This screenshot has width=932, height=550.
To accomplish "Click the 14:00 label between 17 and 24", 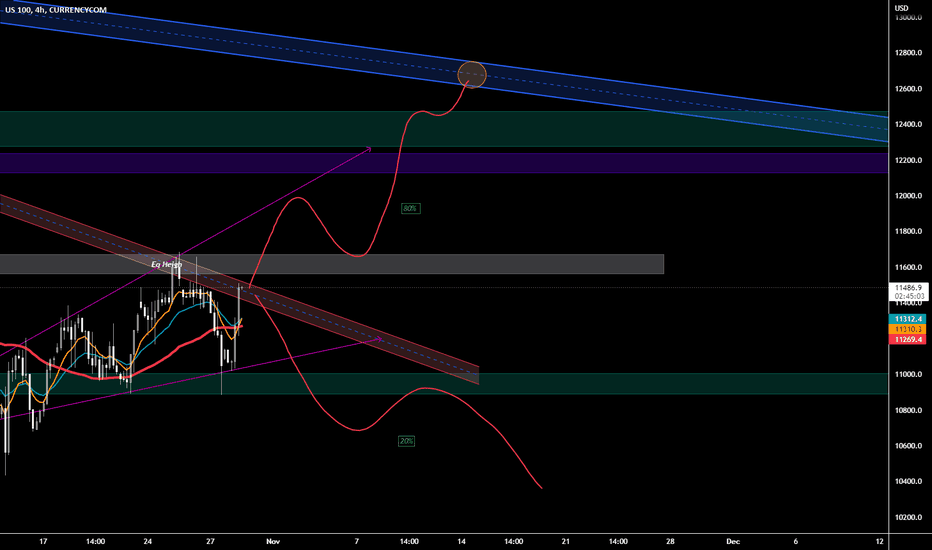I will click(x=95, y=541).
